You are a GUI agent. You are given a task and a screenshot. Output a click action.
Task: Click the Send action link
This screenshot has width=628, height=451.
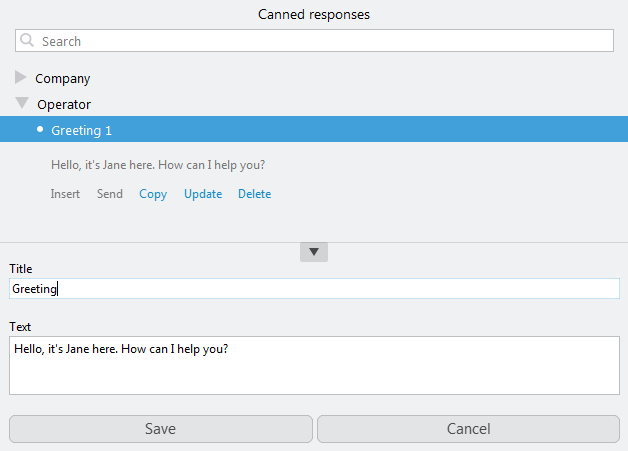[x=110, y=194]
